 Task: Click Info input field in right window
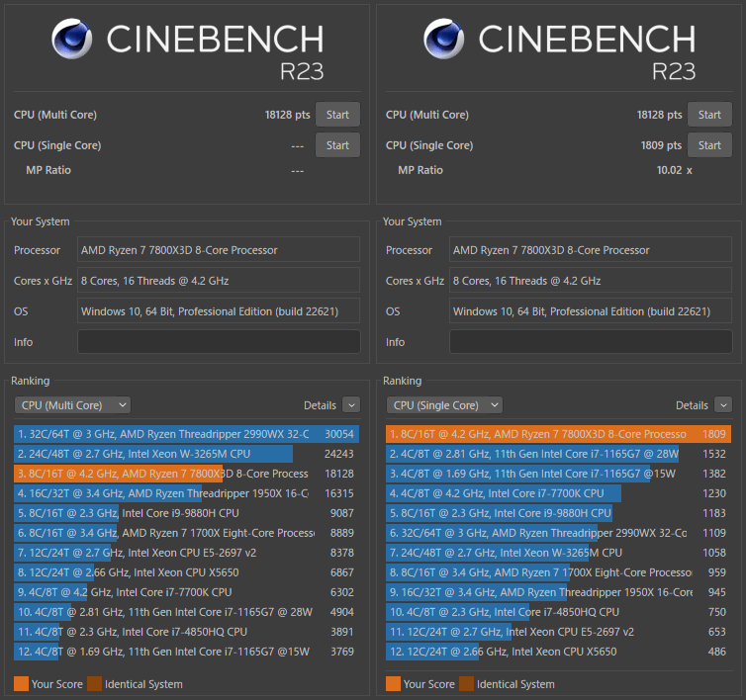591,342
